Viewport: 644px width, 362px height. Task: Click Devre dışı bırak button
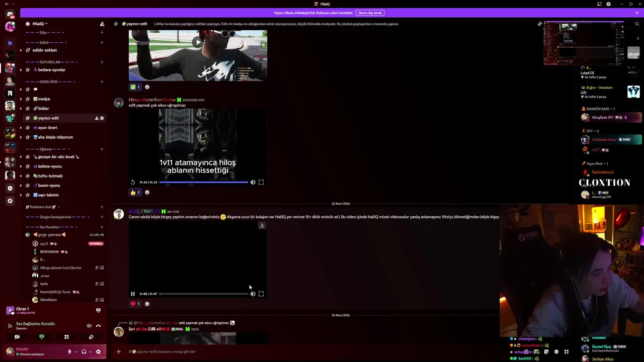370,13
